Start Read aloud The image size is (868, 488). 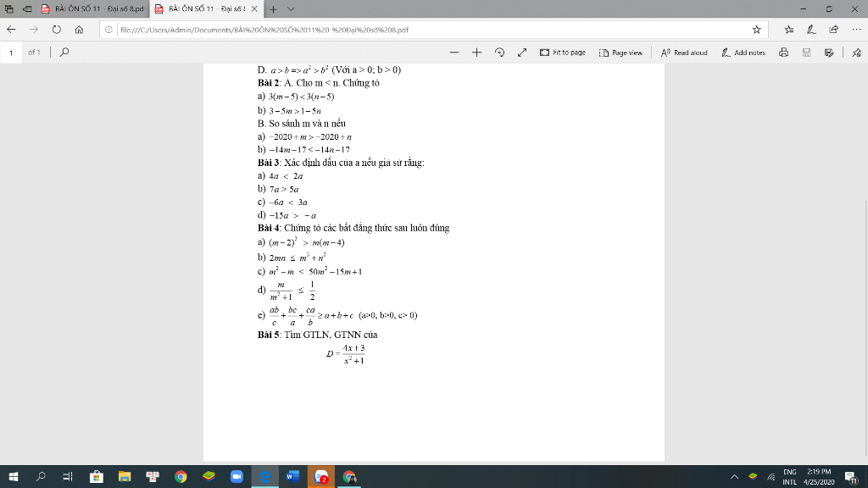point(684,52)
